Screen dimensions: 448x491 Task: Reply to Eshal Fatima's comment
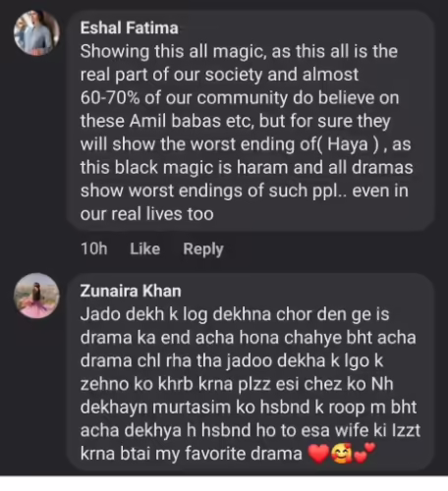click(203, 249)
